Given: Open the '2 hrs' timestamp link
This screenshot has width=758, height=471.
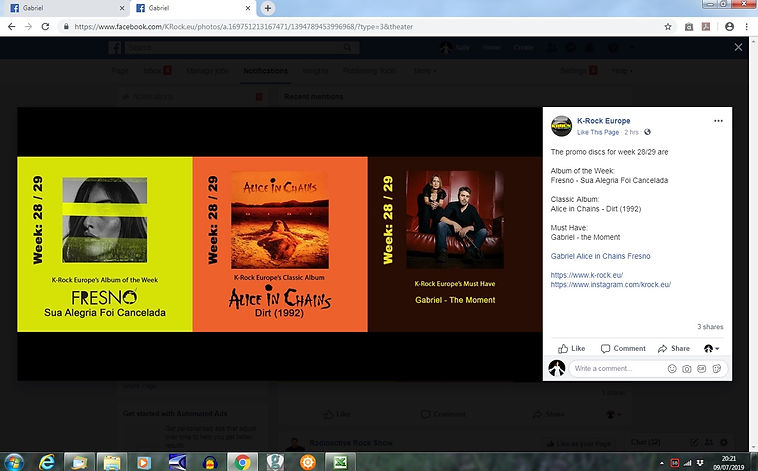Looking at the screenshot, I should coord(631,132).
